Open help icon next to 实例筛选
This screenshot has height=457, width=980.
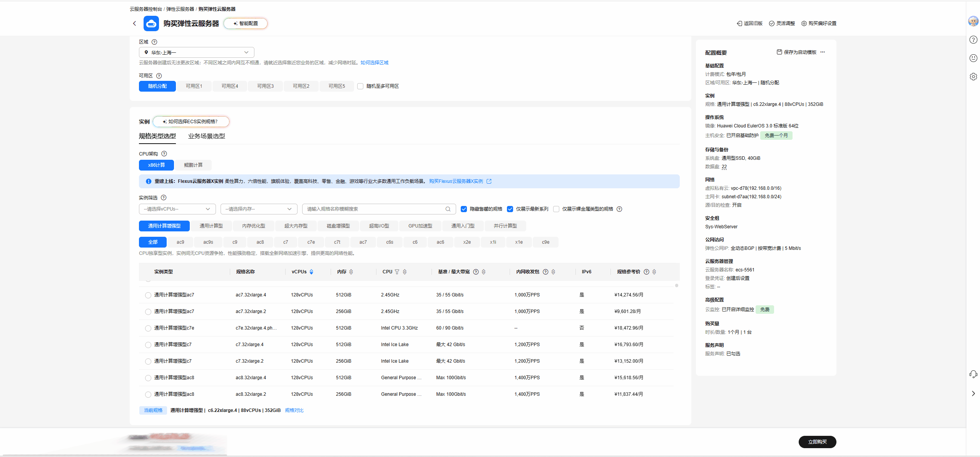point(164,198)
